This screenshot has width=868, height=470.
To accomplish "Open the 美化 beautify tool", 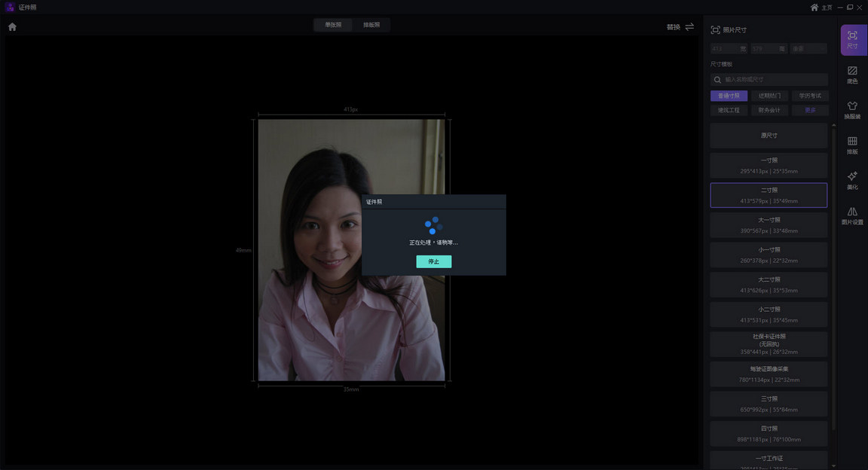I will (852, 181).
